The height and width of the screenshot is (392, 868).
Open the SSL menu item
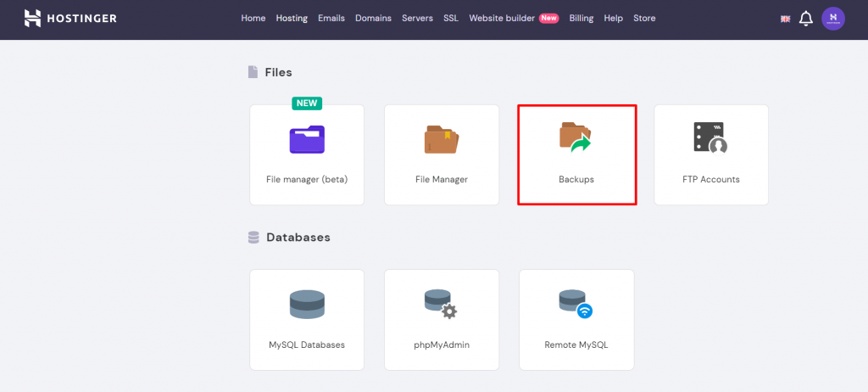451,19
